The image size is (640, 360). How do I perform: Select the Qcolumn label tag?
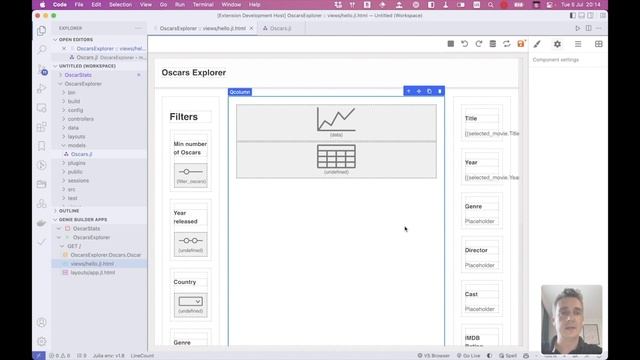240,92
